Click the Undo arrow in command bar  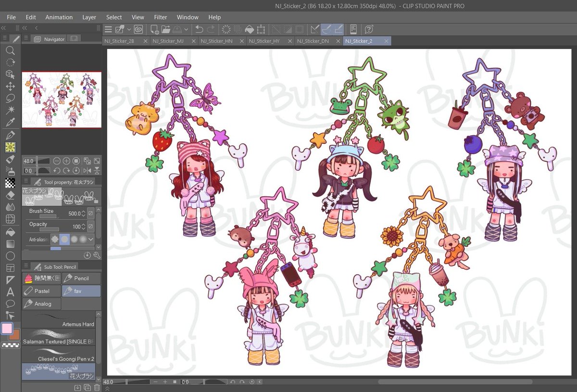tap(199, 29)
